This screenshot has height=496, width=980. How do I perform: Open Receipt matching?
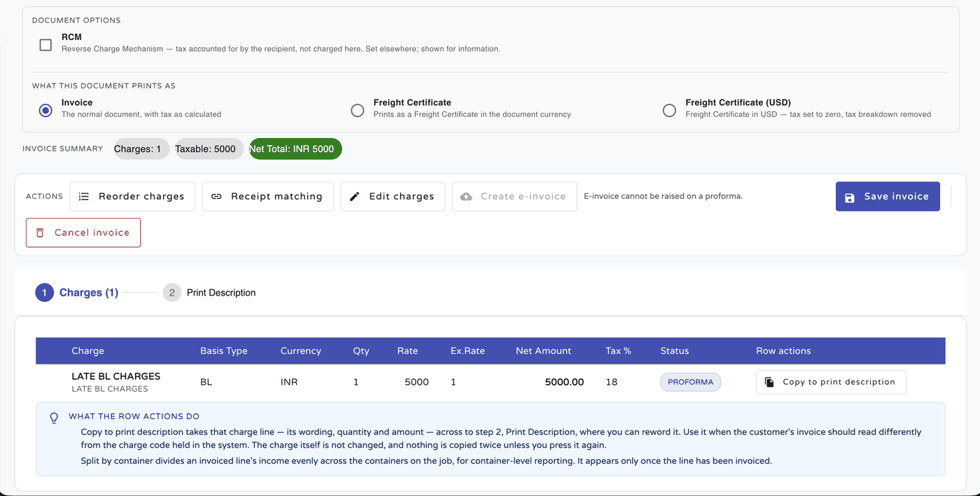pos(268,197)
